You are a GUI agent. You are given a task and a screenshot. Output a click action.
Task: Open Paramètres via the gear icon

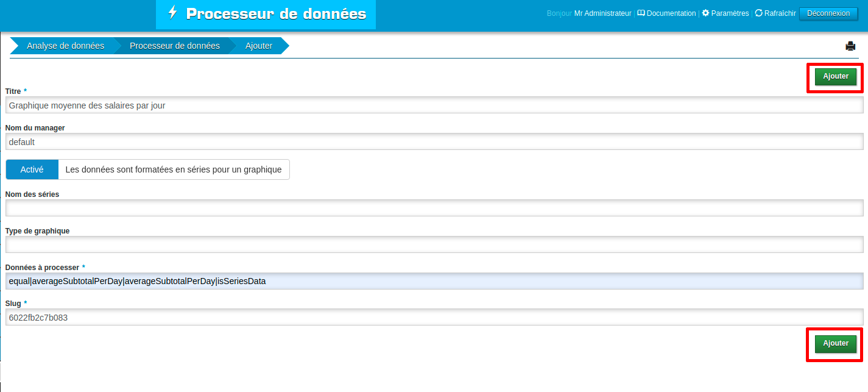(705, 13)
